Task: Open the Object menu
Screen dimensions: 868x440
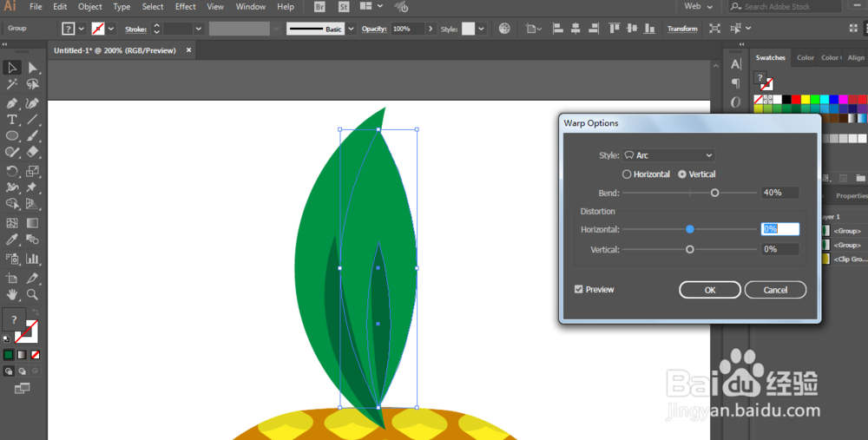Action: [89, 7]
